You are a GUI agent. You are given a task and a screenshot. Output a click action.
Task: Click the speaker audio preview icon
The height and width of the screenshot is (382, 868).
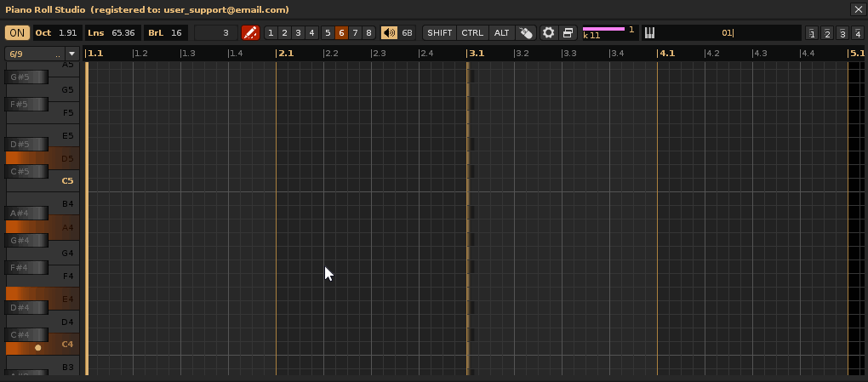(389, 33)
